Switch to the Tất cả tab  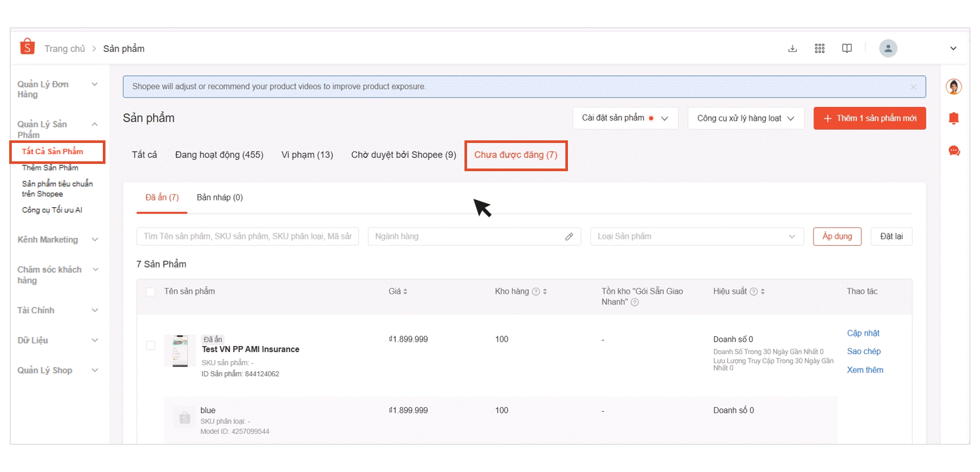[x=145, y=155]
